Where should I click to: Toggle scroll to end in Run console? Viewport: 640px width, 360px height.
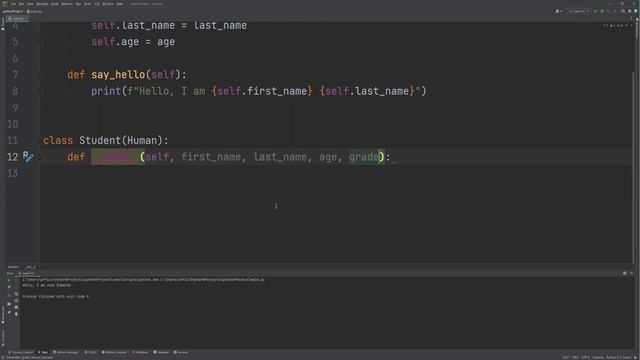(16, 300)
